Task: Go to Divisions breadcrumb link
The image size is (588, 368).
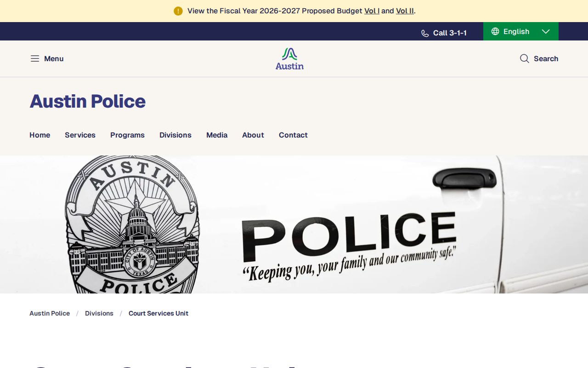Action: pyautogui.click(x=99, y=313)
